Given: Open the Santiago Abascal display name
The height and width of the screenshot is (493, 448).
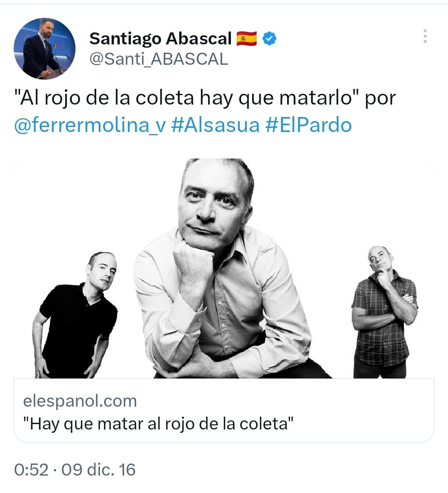Looking at the screenshot, I should 161,38.
